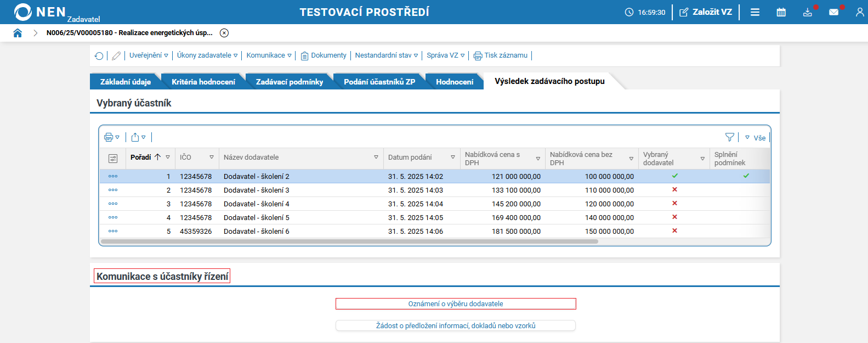Open the user profile icon
This screenshot has height=343, width=868.
(x=859, y=12)
